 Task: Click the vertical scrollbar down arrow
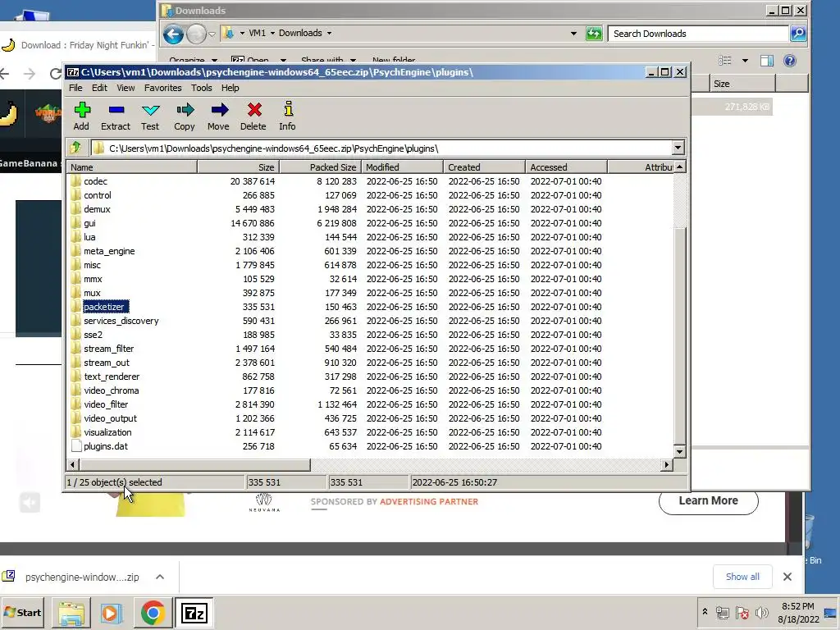679,451
